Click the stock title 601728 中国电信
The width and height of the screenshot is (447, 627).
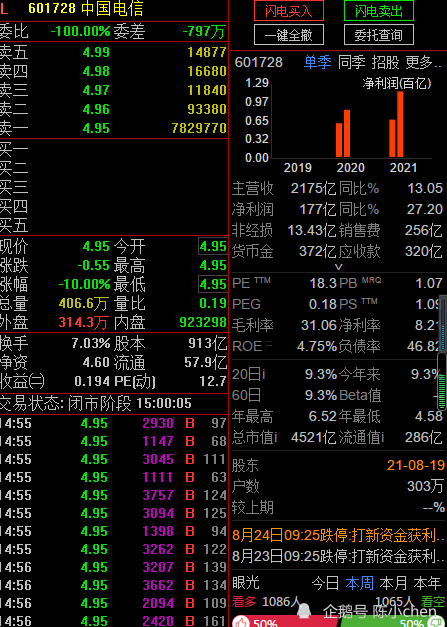[86, 9]
